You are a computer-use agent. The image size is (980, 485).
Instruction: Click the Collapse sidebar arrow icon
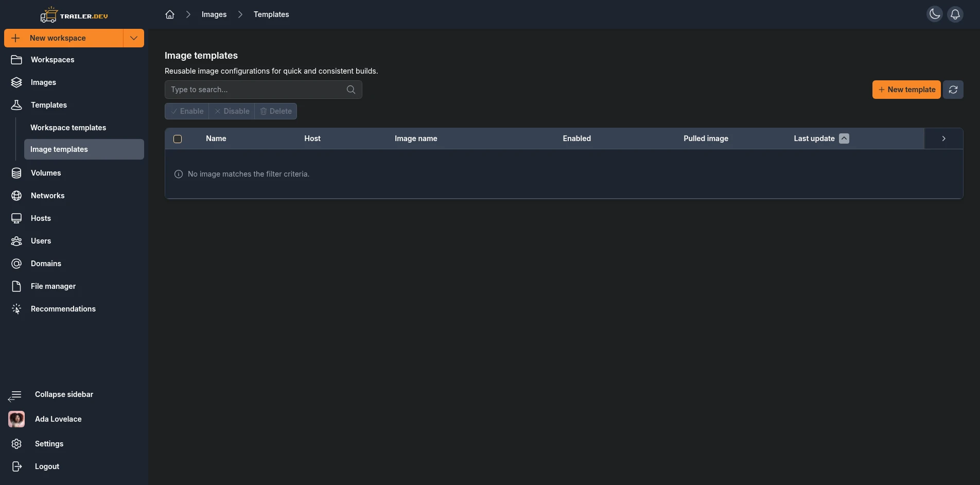15,395
